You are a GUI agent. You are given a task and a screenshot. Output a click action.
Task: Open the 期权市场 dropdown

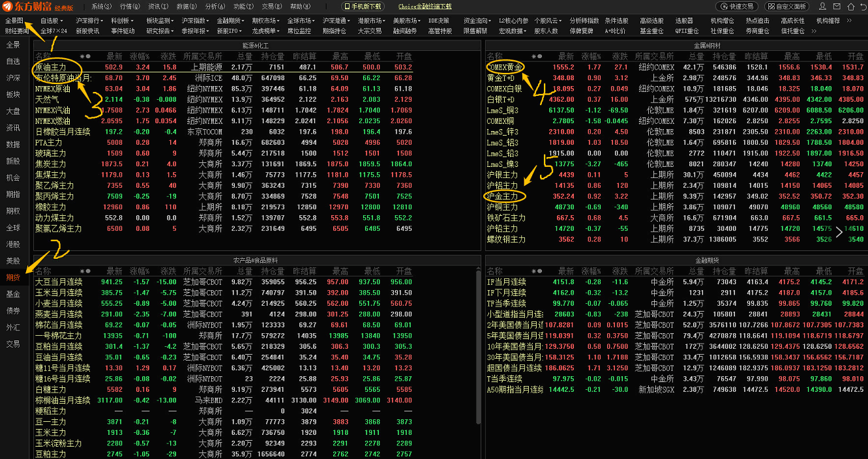click(x=265, y=21)
